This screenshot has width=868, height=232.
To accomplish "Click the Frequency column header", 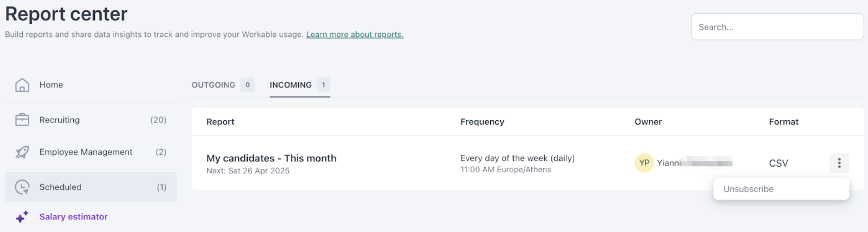I will coord(482,122).
